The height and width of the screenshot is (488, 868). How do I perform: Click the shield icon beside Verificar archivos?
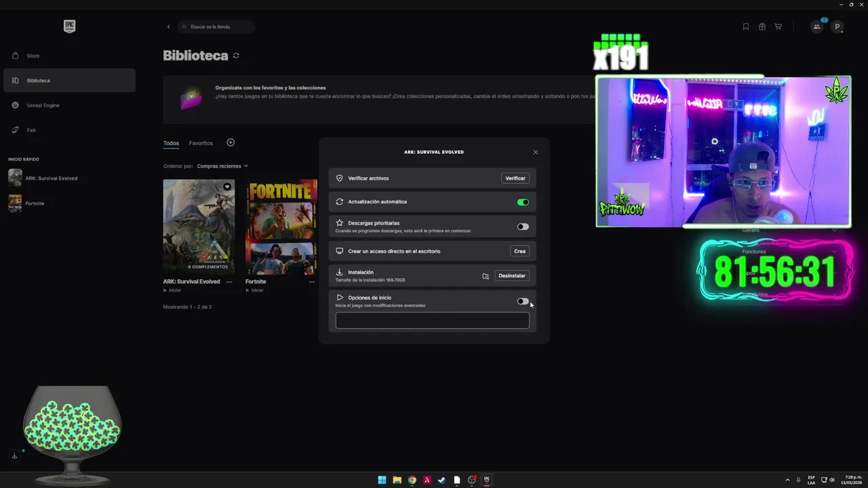click(340, 178)
